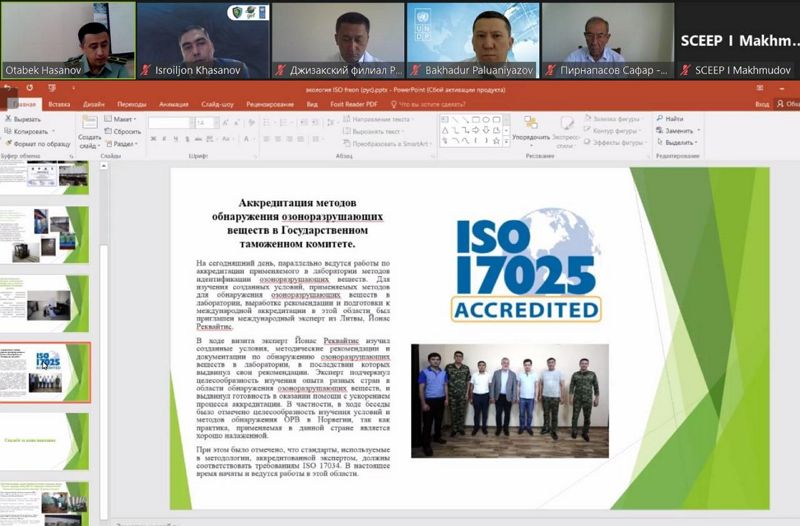800x526 pixels.
Task: Open Заливка фигуры fill color
Action: coord(612,118)
